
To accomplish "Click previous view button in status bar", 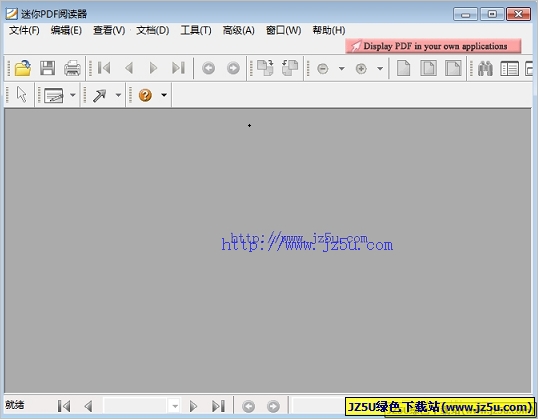I will pos(248,407).
